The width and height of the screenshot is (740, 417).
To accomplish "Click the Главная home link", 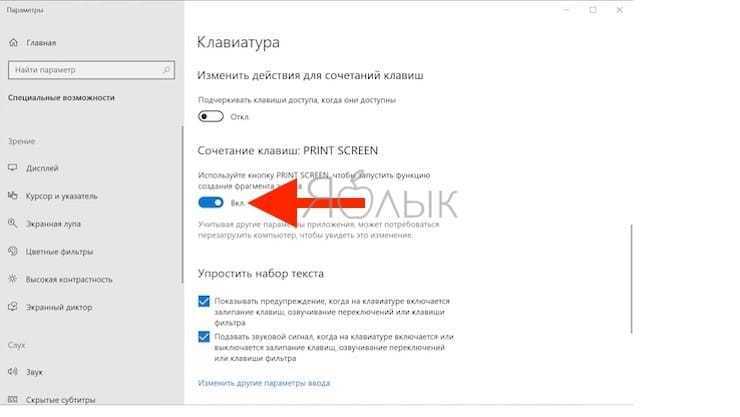I will pos(41,43).
